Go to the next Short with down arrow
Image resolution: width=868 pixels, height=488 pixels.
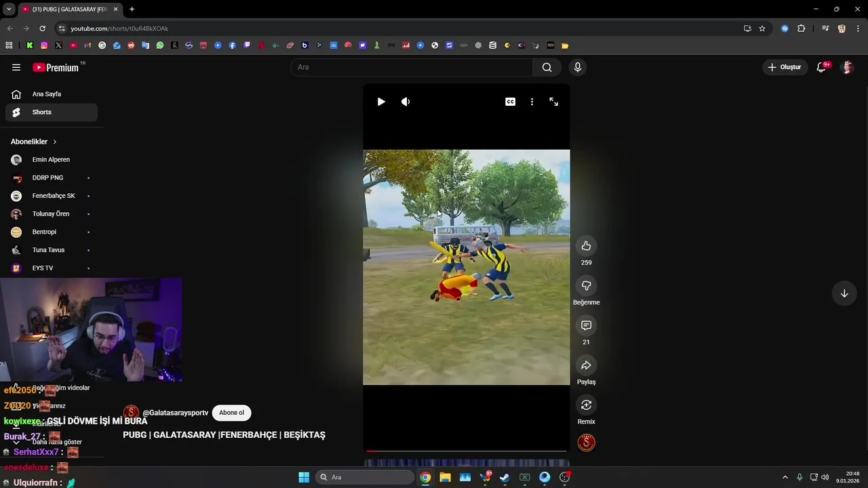(x=844, y=293)
